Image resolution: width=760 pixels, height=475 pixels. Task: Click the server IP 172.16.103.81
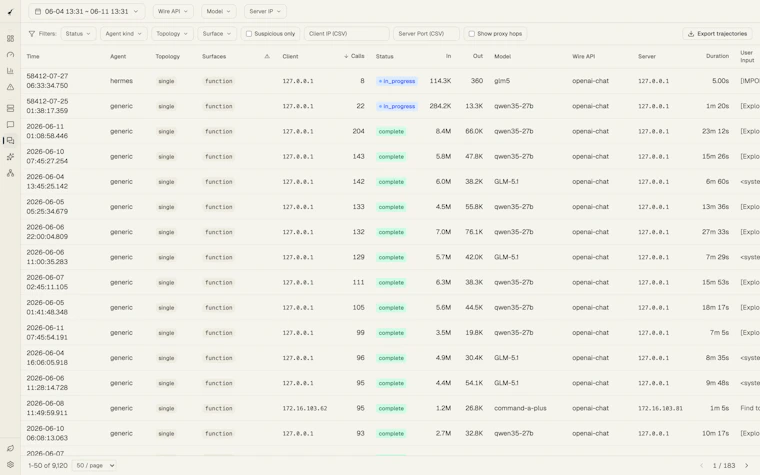tap(660, 409)
